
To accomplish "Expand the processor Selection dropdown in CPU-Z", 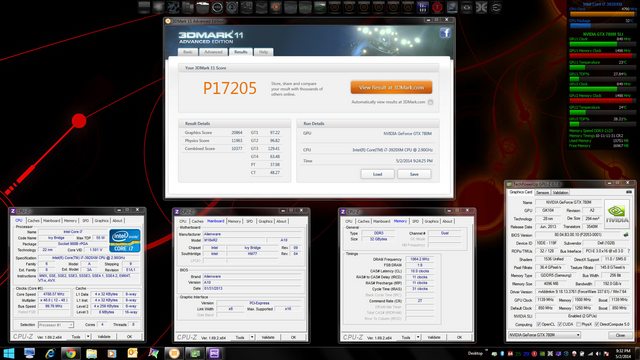I will point(56,324).
